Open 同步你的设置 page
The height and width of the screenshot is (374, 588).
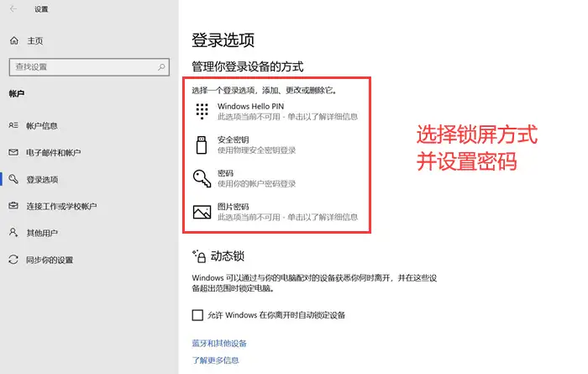(x=50, y=260)
